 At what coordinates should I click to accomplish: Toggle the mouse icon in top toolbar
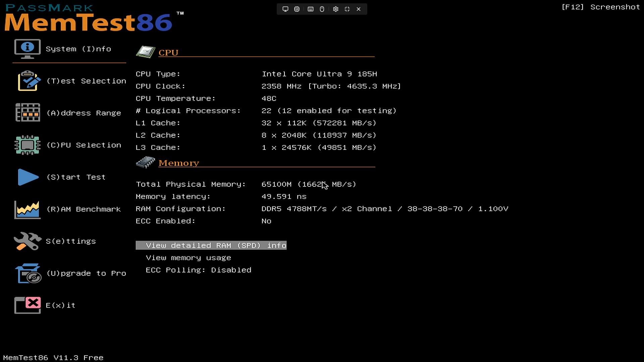[x=322, y=9]
